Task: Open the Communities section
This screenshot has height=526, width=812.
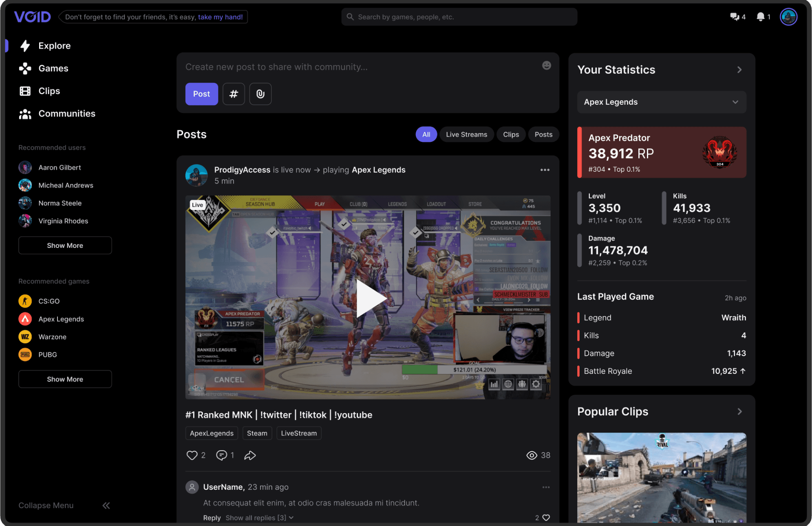Action: point(67,113)
